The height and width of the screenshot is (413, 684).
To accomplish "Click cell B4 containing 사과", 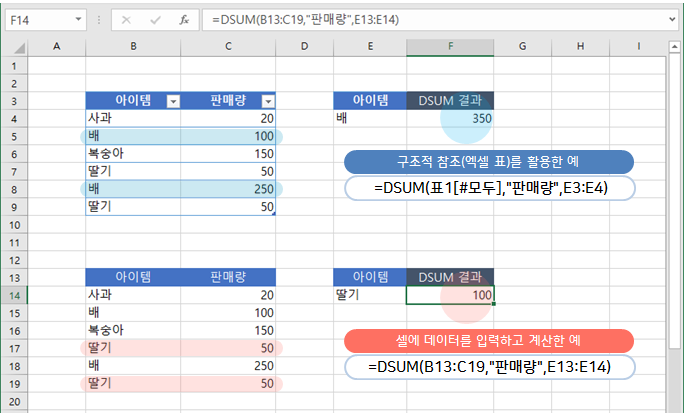I will pos(133,118).
